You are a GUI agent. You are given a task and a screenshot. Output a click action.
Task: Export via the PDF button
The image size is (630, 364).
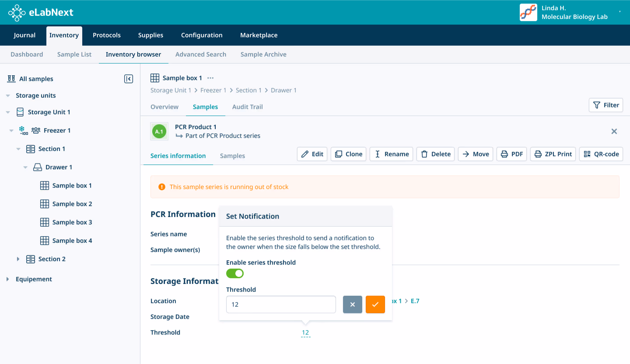[x=511, y=154]
